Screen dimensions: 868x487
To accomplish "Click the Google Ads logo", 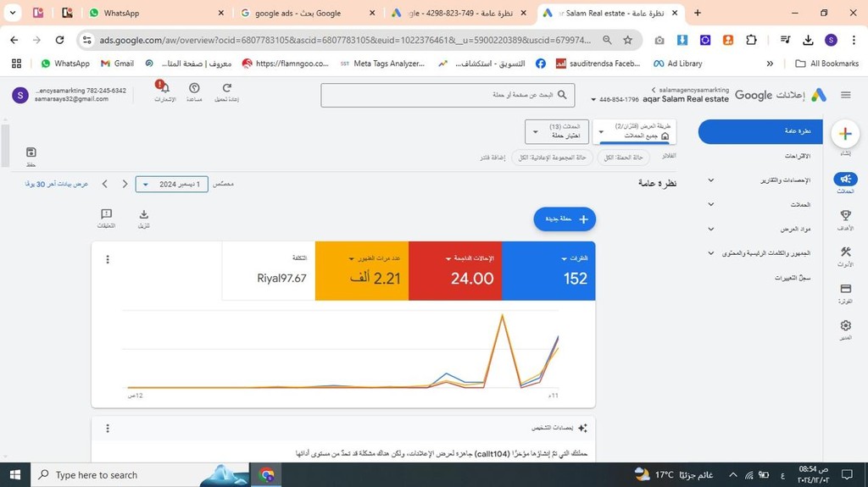I will 819,95.
